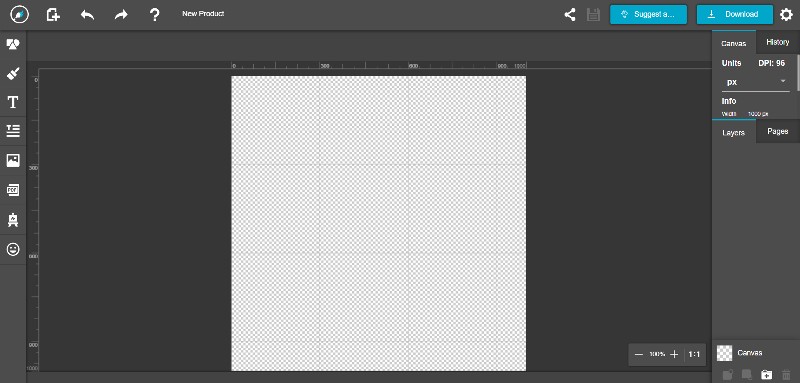Open the emoji stickers tool

pyautogui.click(x=13, y=249)
